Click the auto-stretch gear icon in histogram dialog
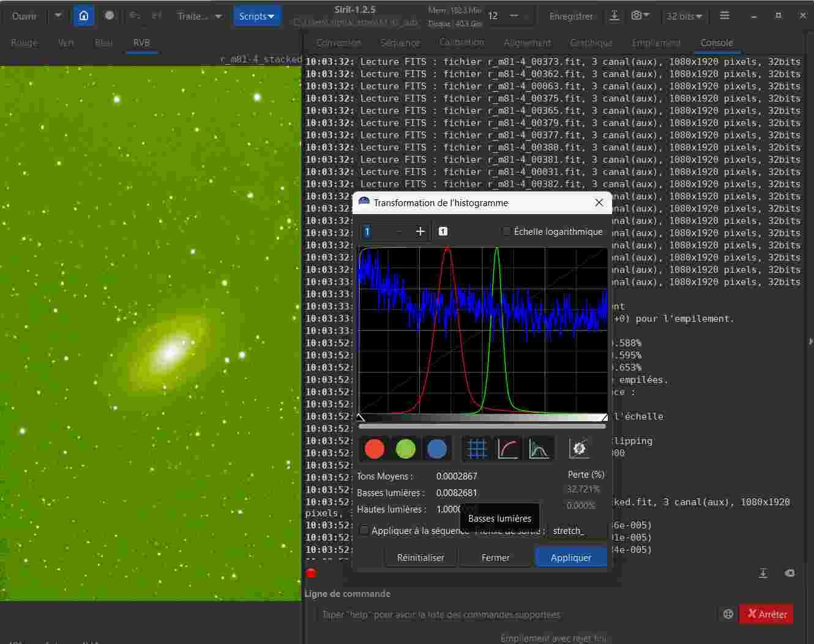Screen dimensions: 814x644 pyautogui.click(x=579, y=449)
